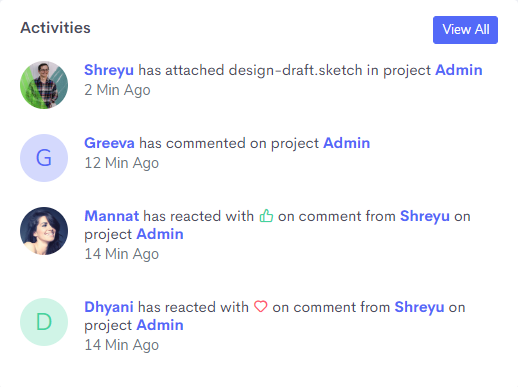The image size is (518, 387).
Task: Click the Activities heading
Action: pyautogui.click(x=55, y=28)
